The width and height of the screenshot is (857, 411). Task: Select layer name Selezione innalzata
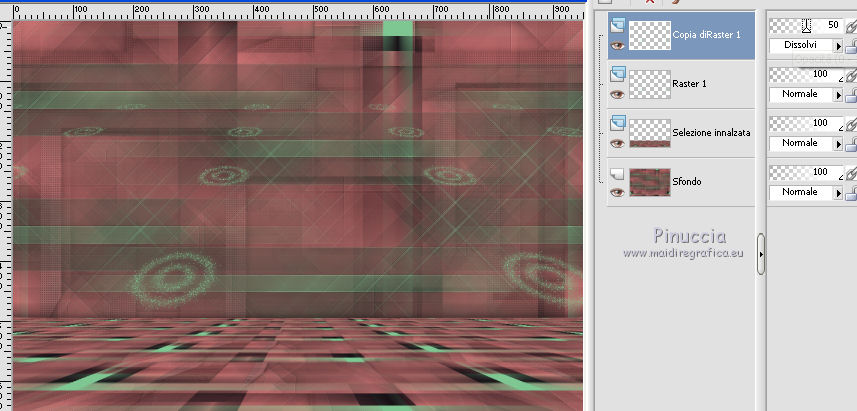coord(711,133)
